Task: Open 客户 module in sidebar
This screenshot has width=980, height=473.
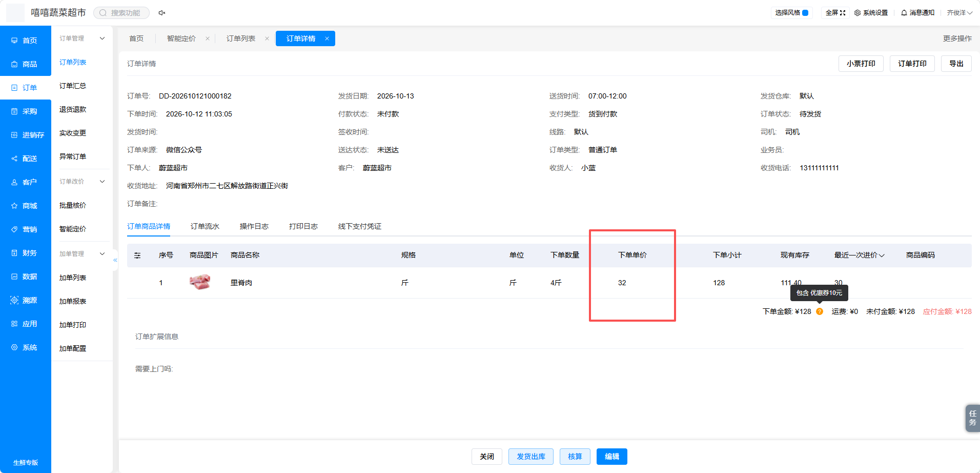Action: 26,182
